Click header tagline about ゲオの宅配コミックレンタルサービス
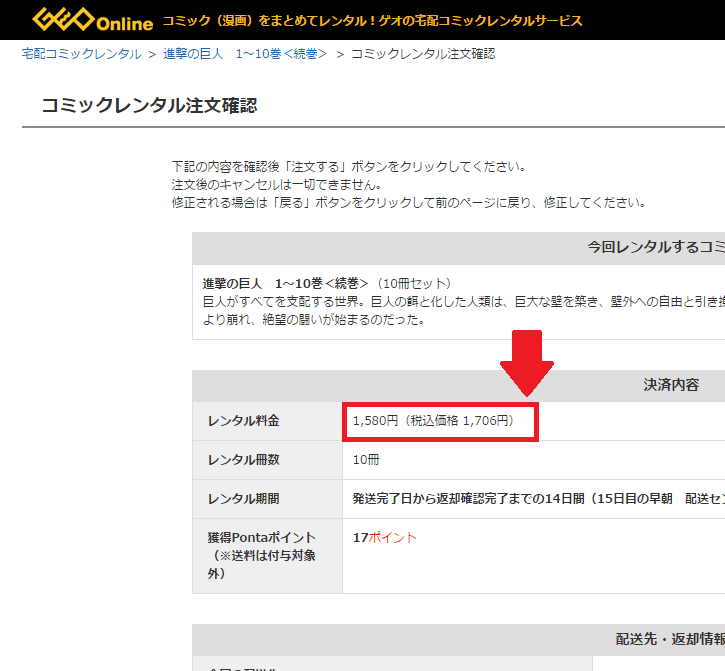Viewport: 725px width, 671px height. [x=372, y=21]
